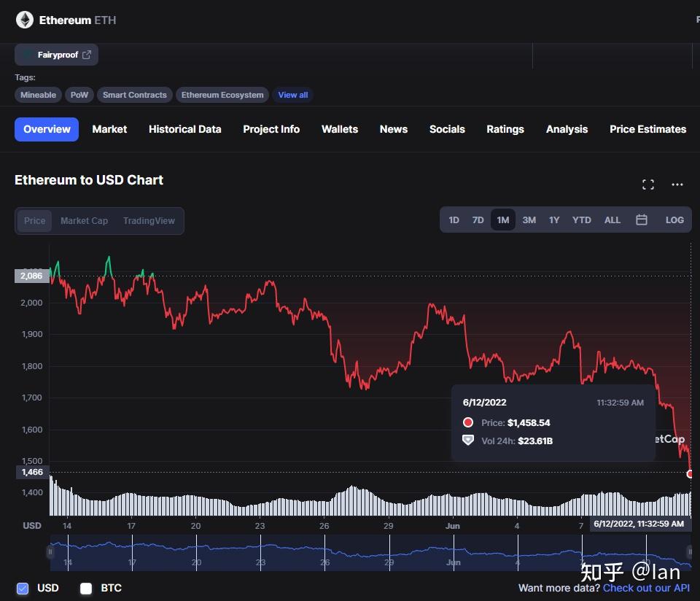Screen dimensions: 700x601
Task: Grab the right range slider handle
Action: coord(690,552)
